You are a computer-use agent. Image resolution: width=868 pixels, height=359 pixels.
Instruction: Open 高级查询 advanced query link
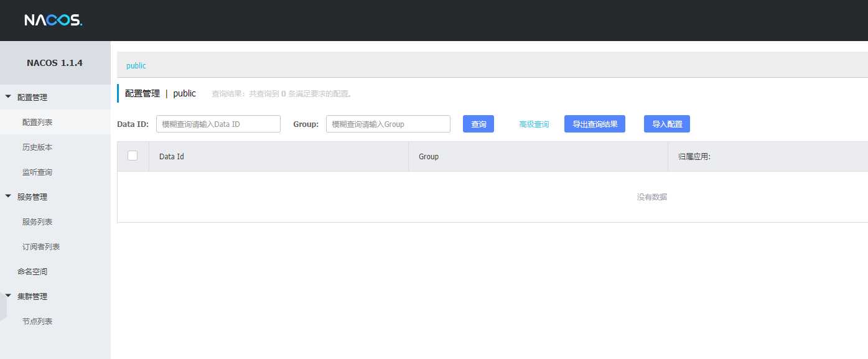[x=534, y=124]
